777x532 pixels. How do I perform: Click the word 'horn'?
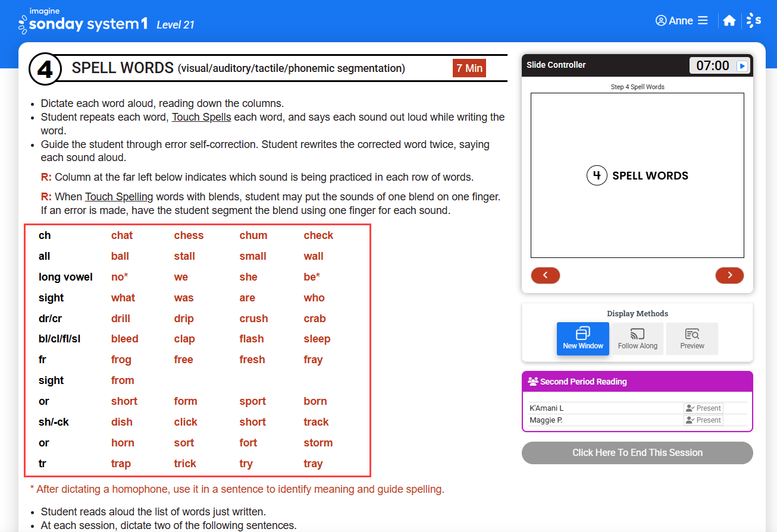pyautogui.click(x=123, y=443)
